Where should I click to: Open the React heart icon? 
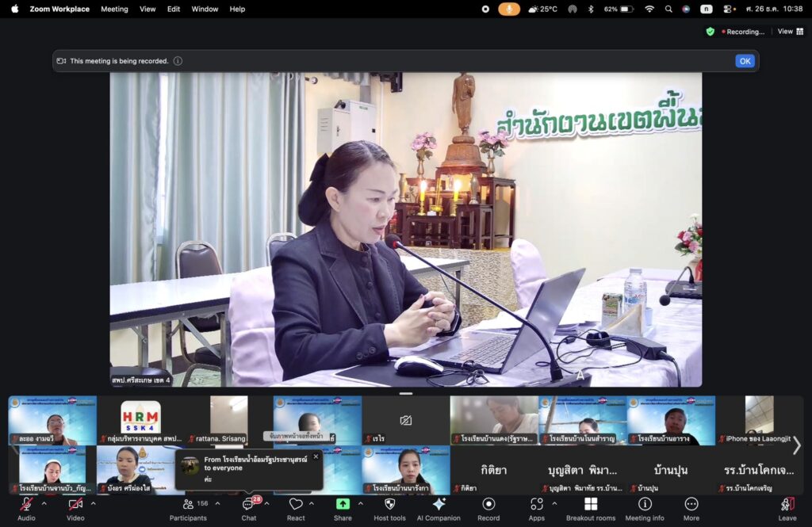point(296,505)
